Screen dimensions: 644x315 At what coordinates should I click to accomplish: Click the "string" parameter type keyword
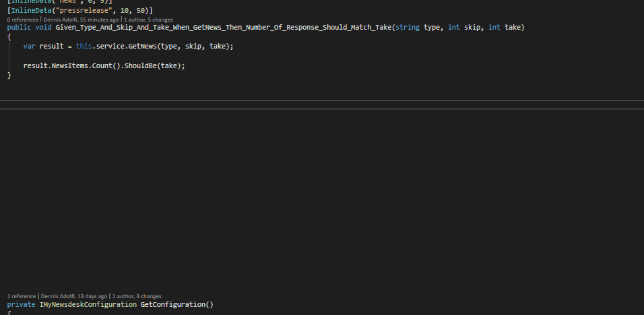click(408, 28)
